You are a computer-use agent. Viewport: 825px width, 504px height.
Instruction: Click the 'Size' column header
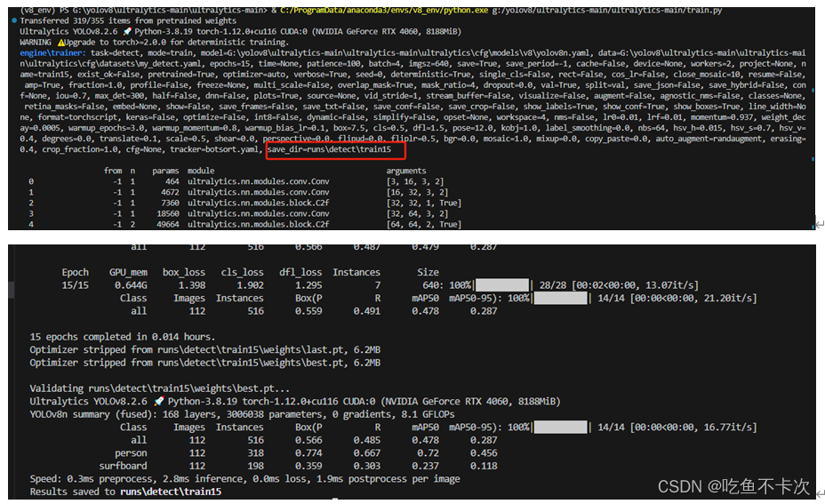(428, 273)
